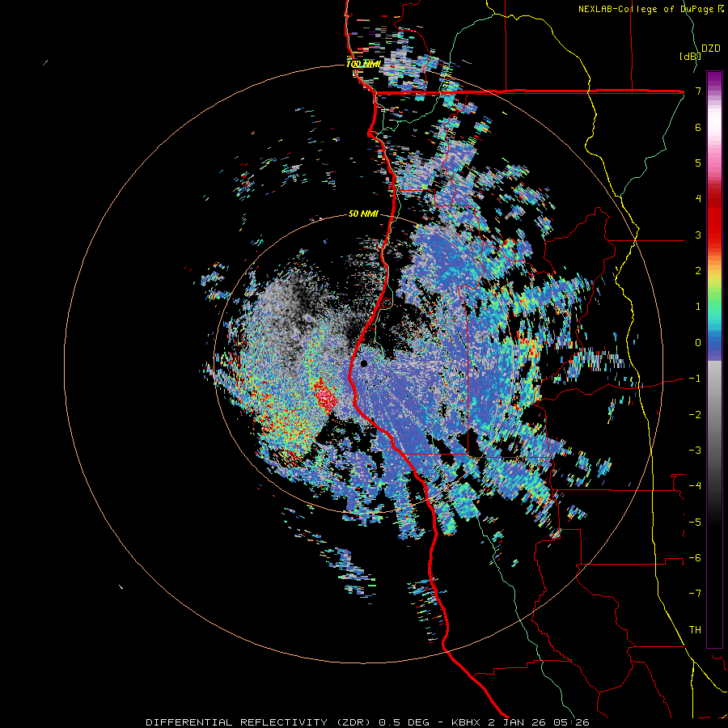Click legend value -2
This screenshot has width=728, height=728.
pyautogui.click(x=695, y=415)
